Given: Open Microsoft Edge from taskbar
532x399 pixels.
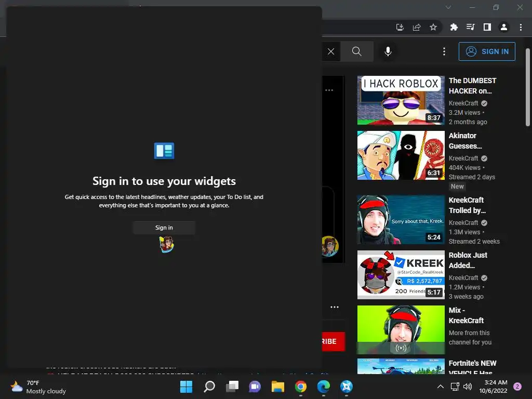Looking at the screenshot, I should click(x=323, y=387).
